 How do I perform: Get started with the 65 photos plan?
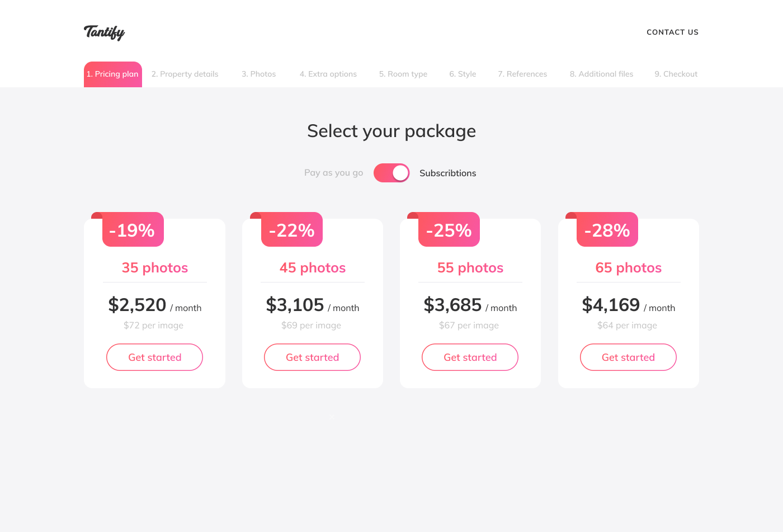pyautogui.click(x=628, y=357)
